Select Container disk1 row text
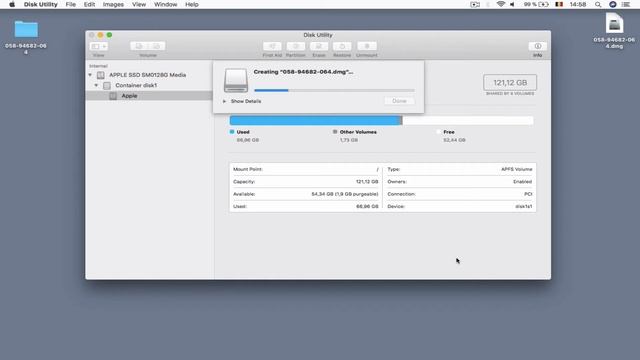The height and width of the screenshot is (360, 640). point(136,85)
